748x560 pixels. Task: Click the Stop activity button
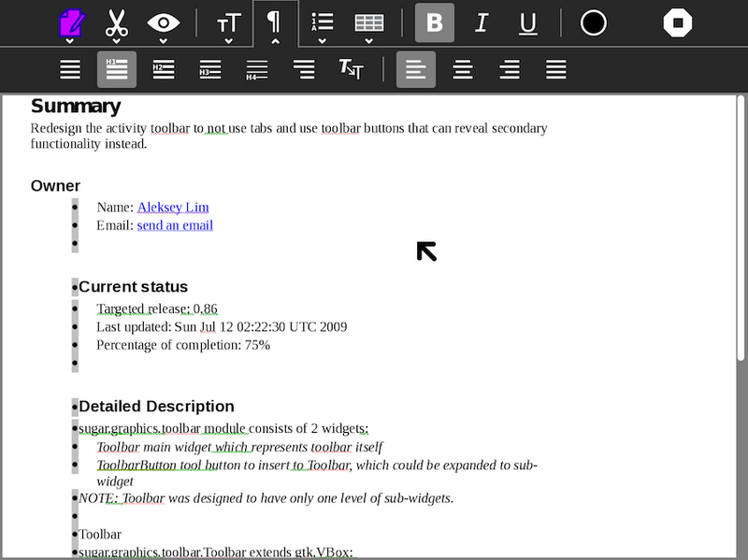tap(678, 23)
